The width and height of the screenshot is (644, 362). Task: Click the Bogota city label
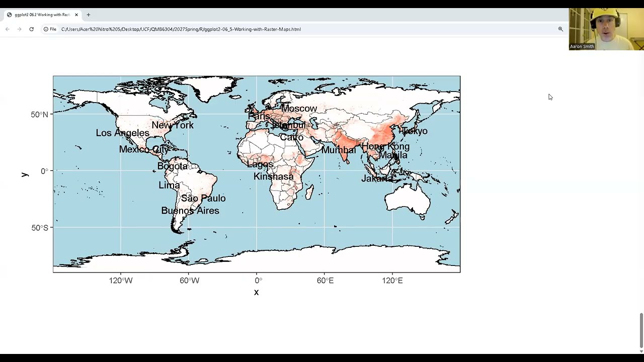point(173,166)
